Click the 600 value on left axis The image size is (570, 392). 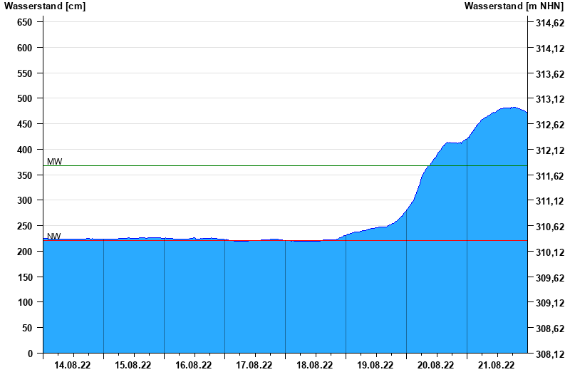click(x=25, y=48)
